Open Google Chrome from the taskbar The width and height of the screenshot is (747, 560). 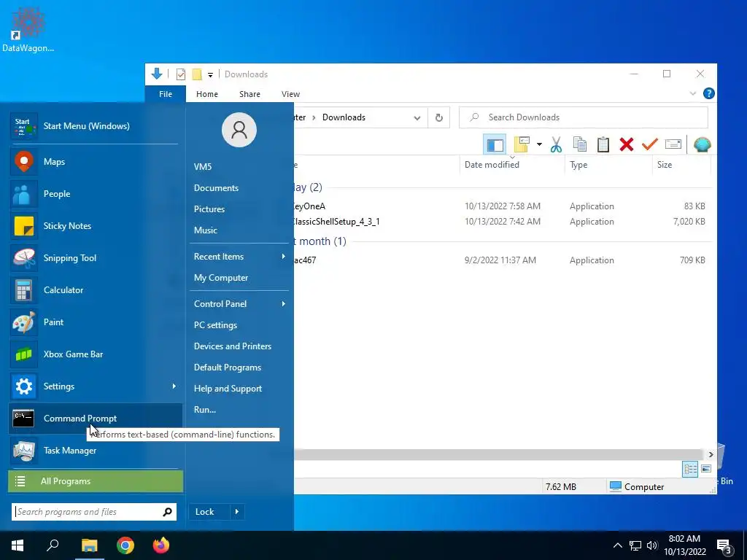[x=125, y=545]
